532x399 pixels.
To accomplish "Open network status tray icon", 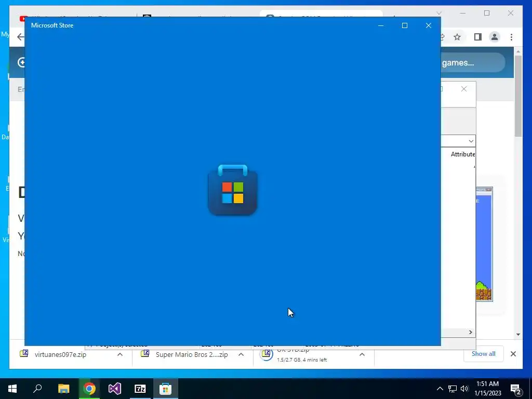I will click(453, 389).
